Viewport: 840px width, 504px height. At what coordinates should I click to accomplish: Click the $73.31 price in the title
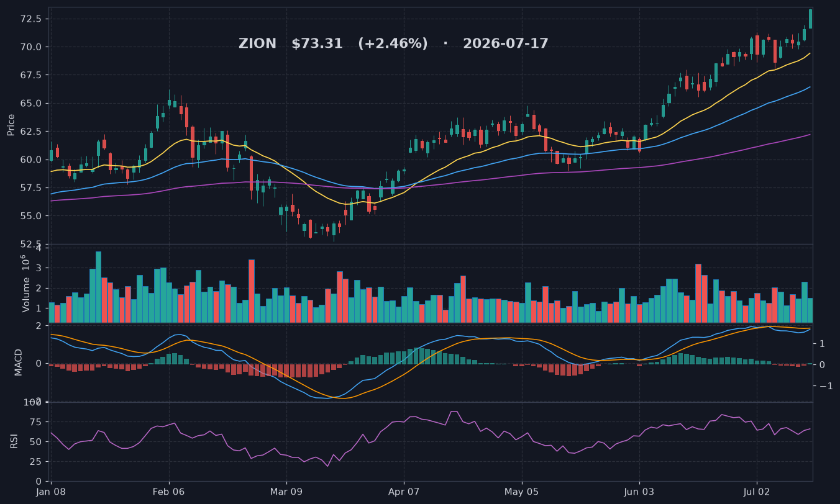coord(317,44)
